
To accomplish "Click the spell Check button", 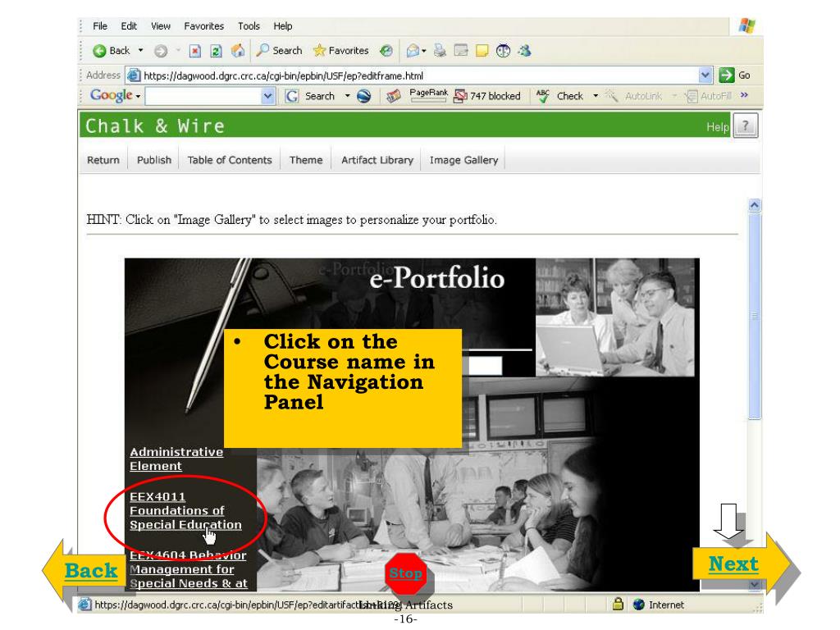I will click(559, 96).
